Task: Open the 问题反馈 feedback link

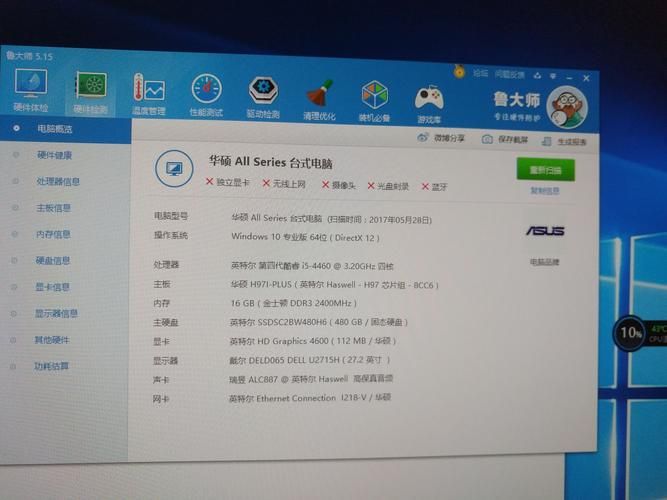Action: [x=510, y=74]
